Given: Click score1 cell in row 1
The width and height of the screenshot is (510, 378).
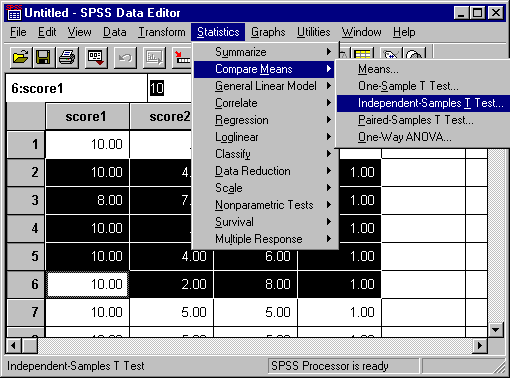Looking at the screenshot, I should click(87, 144).
